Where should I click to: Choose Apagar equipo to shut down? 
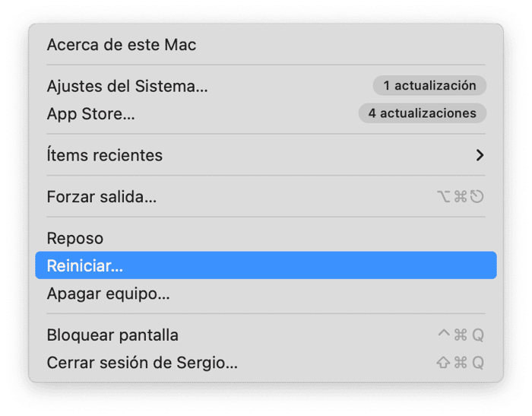[x=108, y=294]
